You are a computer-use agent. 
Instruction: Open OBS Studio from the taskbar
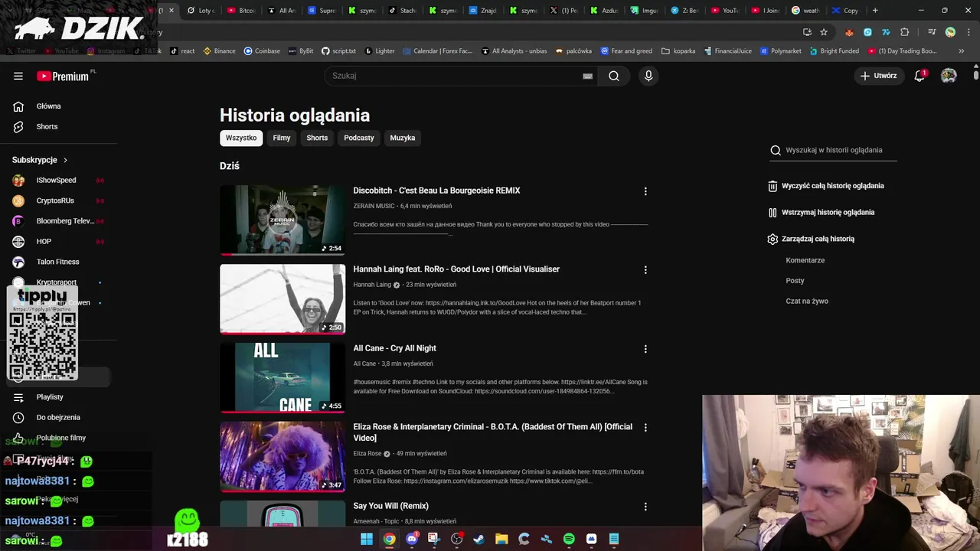[457, 539]
